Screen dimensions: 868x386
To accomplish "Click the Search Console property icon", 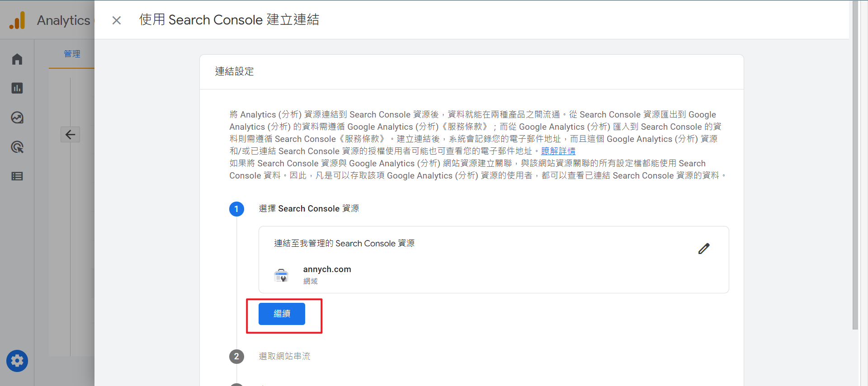I will pos(281,275).
